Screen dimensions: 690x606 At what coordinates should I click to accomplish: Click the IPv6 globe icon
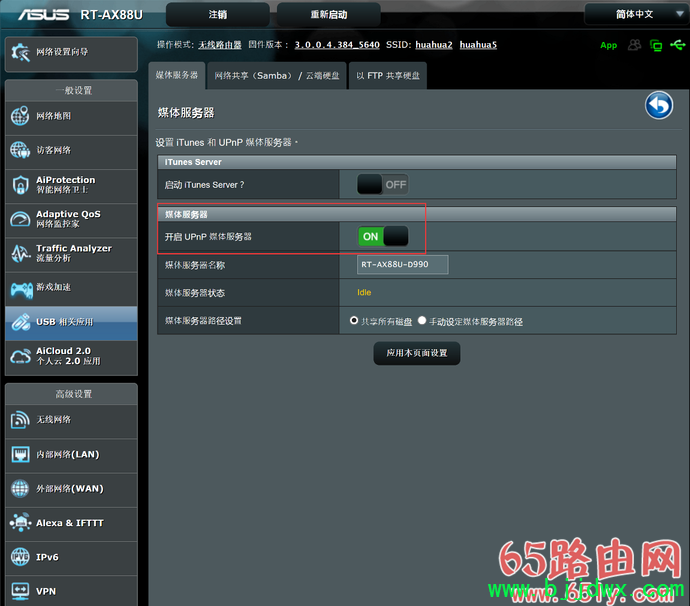coord(20,557)
